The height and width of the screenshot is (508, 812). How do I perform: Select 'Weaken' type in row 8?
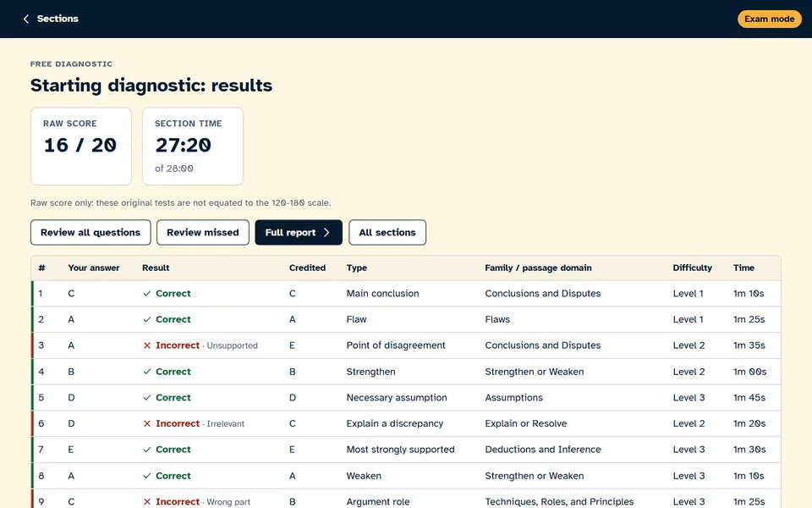pos(364,476)
